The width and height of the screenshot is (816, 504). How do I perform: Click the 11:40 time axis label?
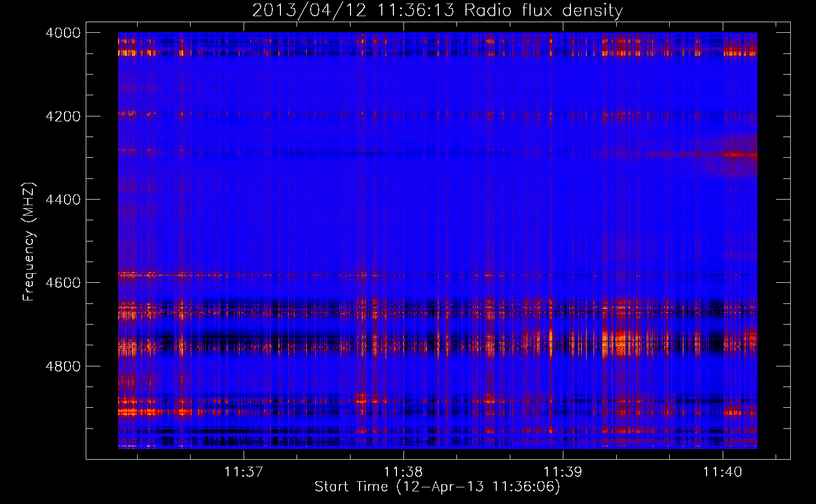click(723, 472)
